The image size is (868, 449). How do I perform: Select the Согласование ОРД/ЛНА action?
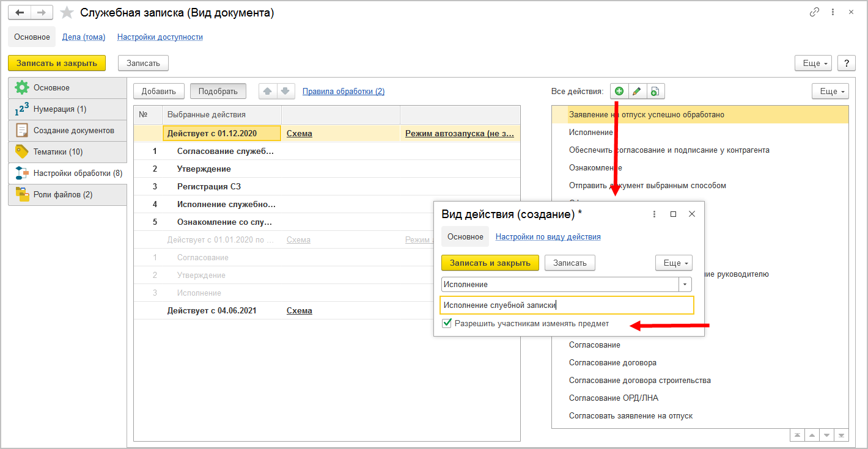614,398
